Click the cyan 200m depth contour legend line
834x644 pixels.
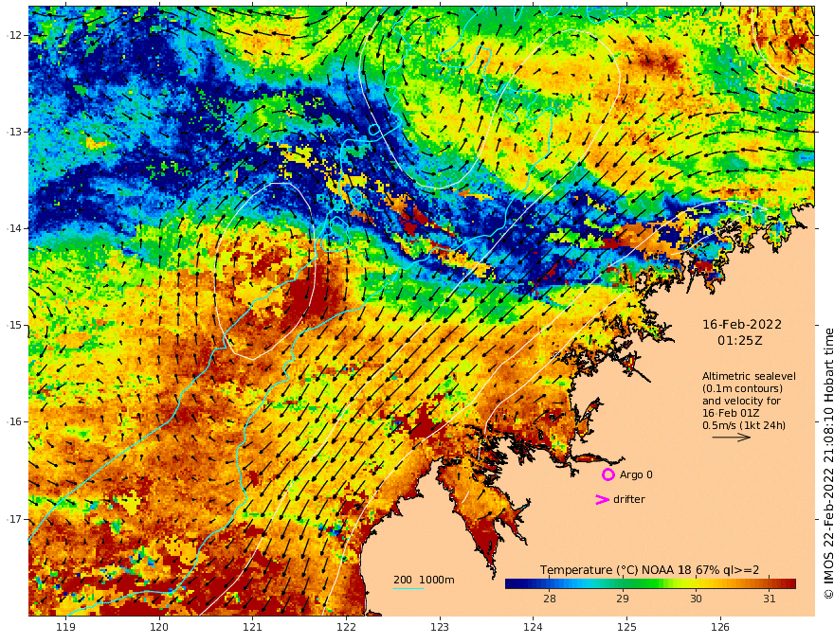click(x=408, y=588)
